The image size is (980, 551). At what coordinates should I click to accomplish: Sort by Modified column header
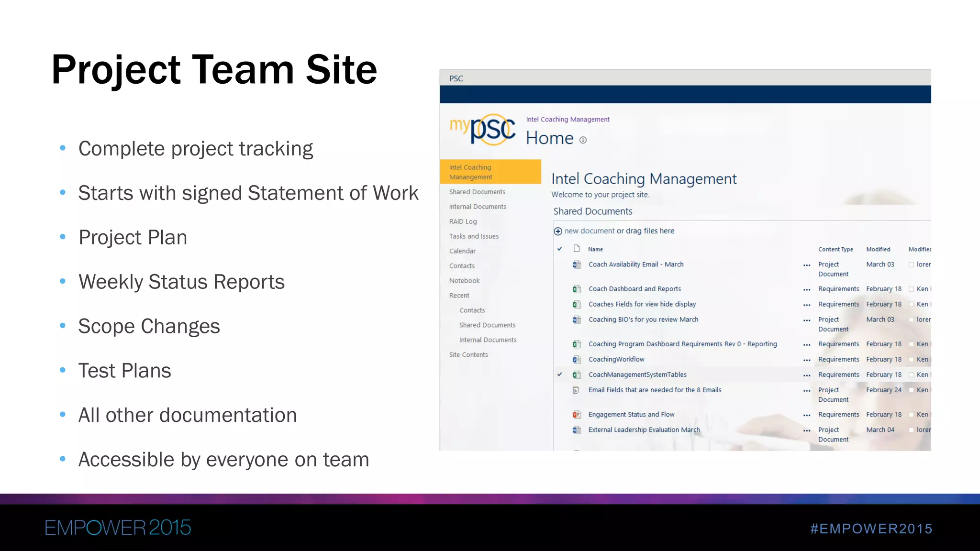pyautogui.click(x=878, y=249)
